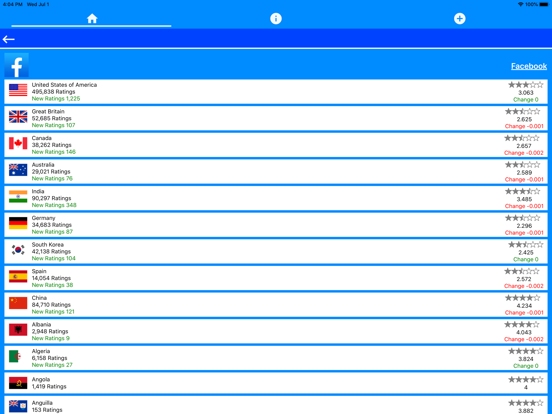
Task: Select 'Australia' country name
Action: [43, 165]
